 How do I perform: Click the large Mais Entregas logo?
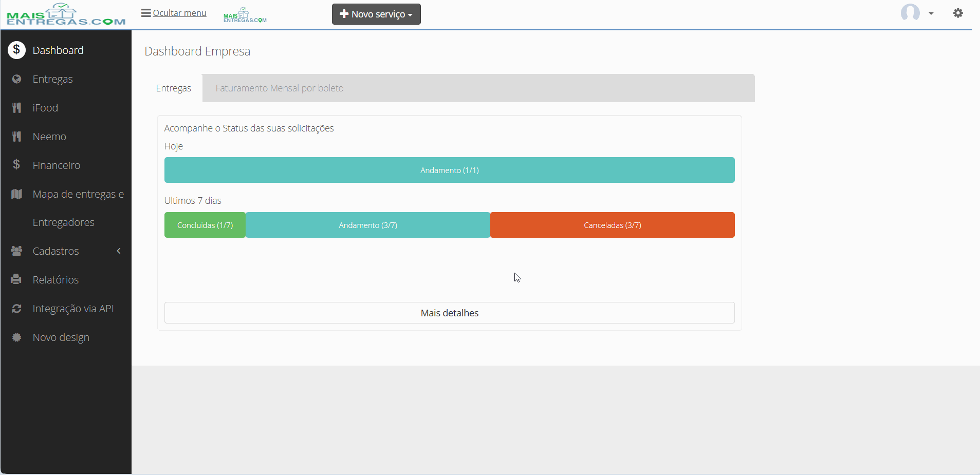[66, 14]
